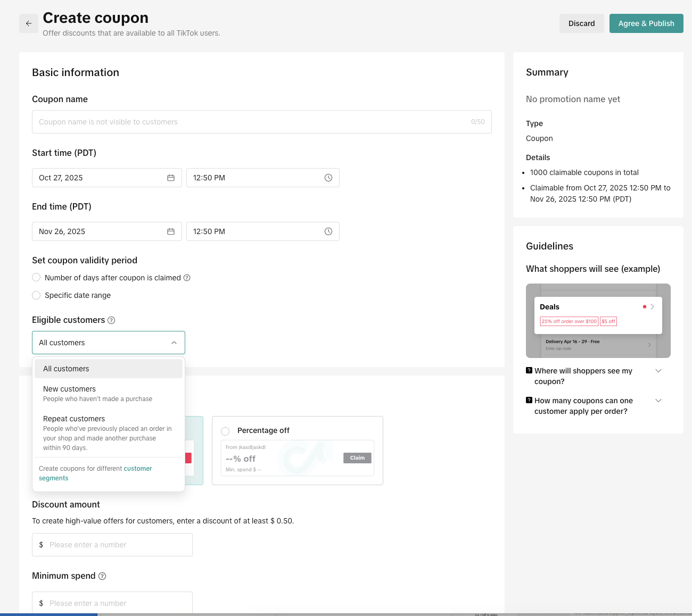Discard the coupon draft

581,23
